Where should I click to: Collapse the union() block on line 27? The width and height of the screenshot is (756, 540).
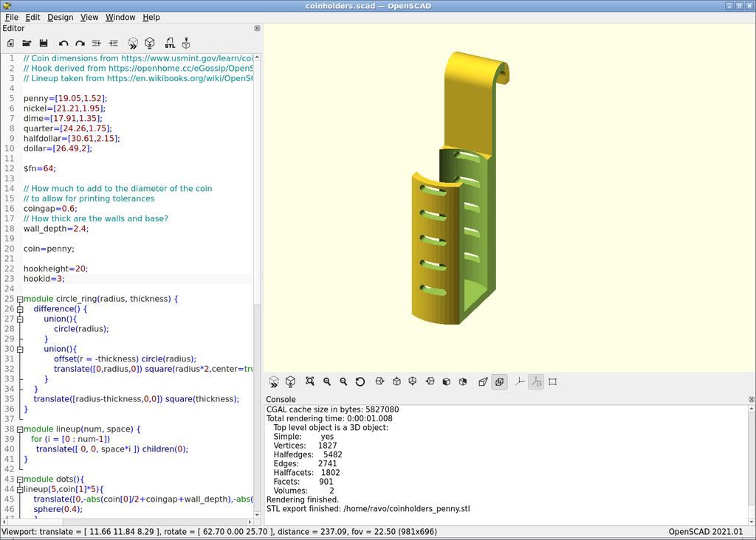coord(20,319)
